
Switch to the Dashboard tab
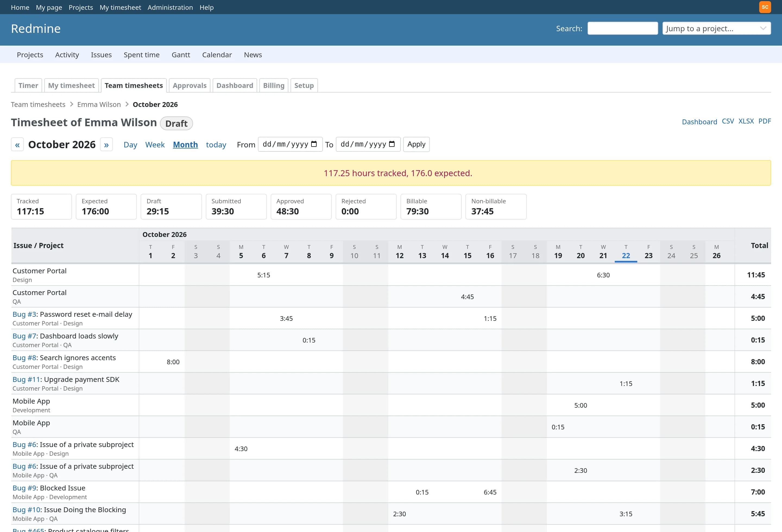click(235, 85)
